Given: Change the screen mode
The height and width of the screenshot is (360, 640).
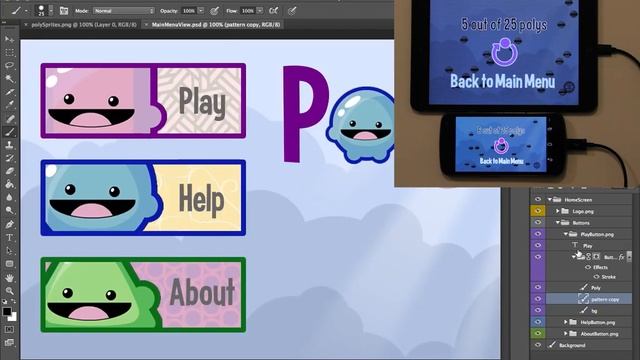Looking at the screenshot, I should (x=9, y=342).
